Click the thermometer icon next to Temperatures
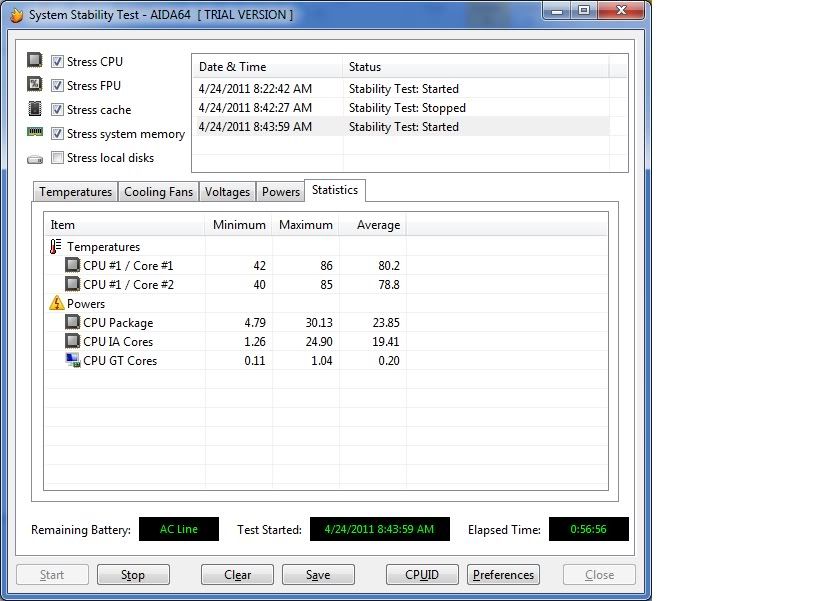819x601 pixels. (55, 246)
